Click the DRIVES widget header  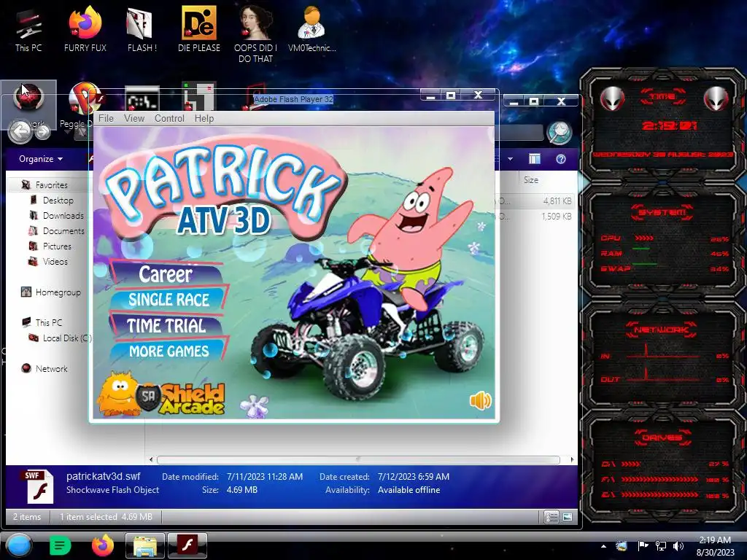point(662,437)
